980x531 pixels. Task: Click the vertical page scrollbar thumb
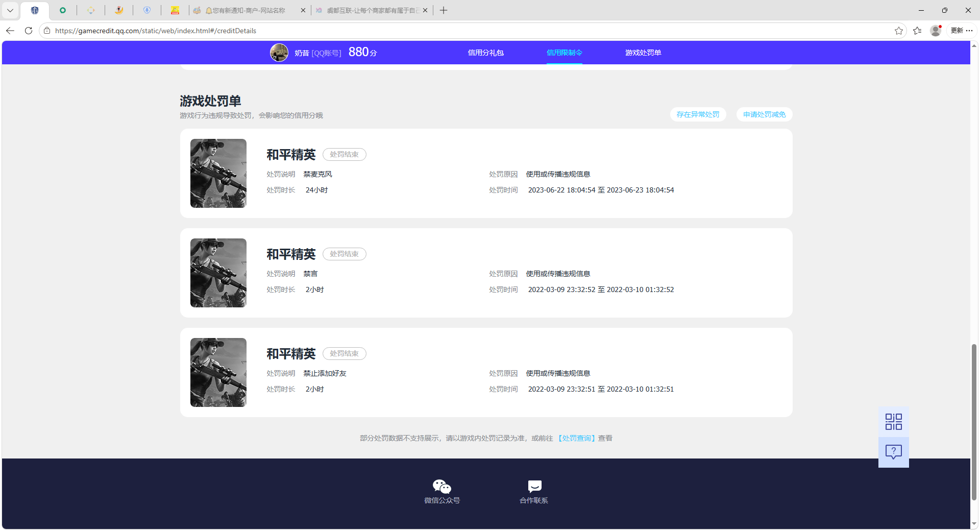[x=974, y=422]
